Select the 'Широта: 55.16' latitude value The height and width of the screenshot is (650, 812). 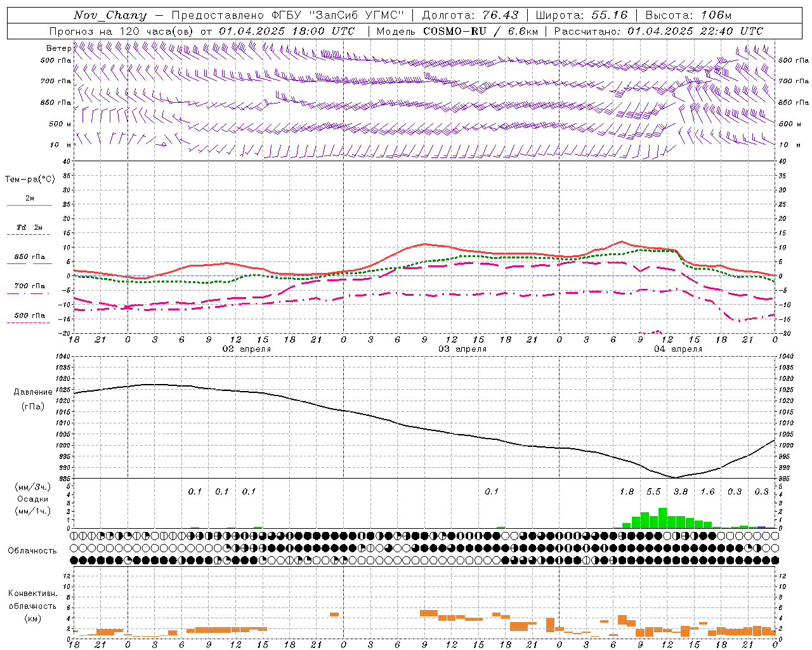click(582, 15)
